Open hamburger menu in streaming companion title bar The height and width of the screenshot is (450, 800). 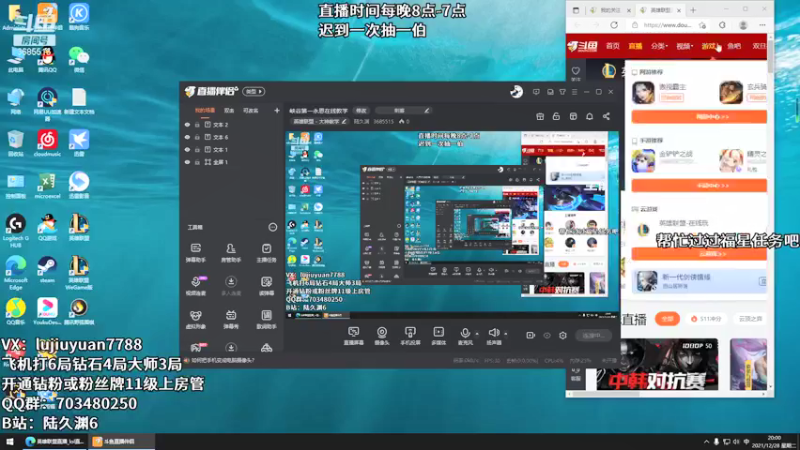(574, 92)
